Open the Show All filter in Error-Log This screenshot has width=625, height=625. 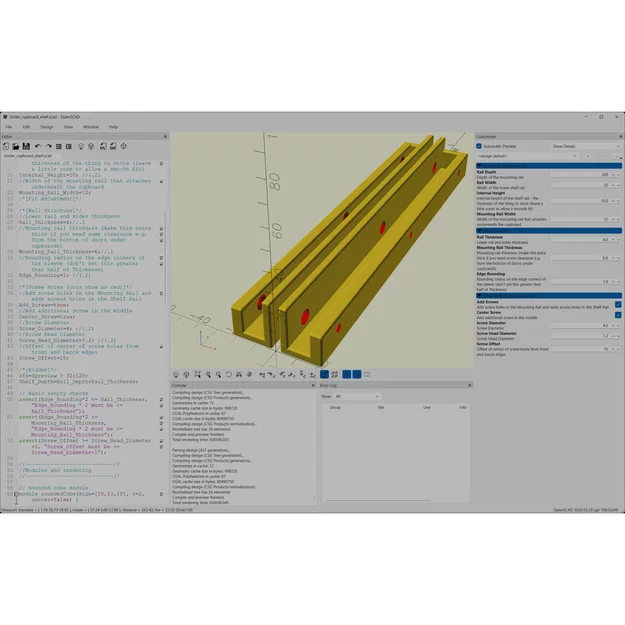tap(357, 397)
